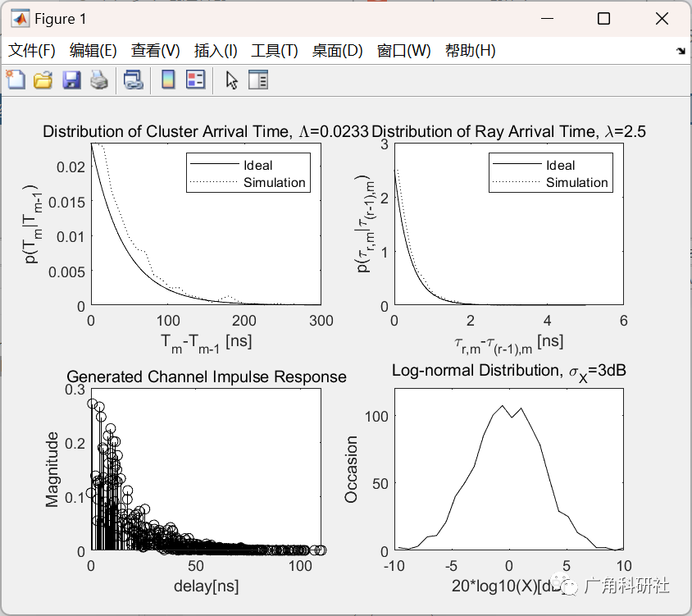692x616 pixels.
Task: Expand the overflow chevron on the menu bar
Action: (x=681, y=50)
